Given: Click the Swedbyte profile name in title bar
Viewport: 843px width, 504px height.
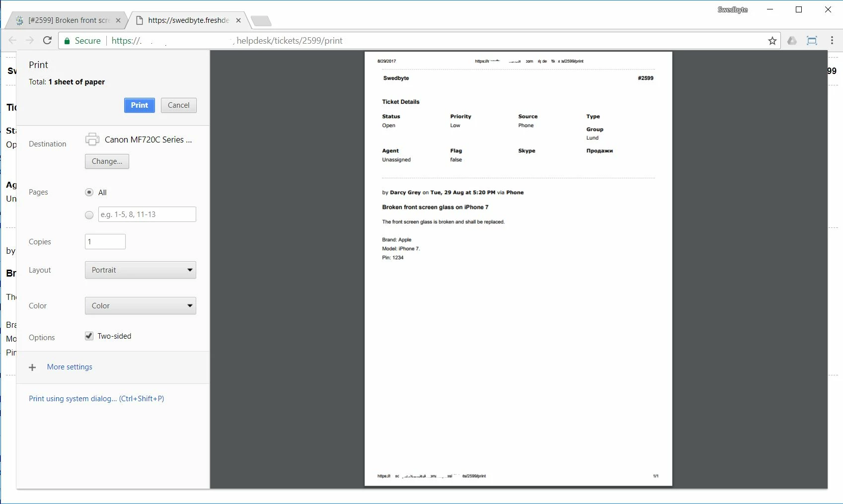Looking at the screenshot, I should [x=732, y=9].
